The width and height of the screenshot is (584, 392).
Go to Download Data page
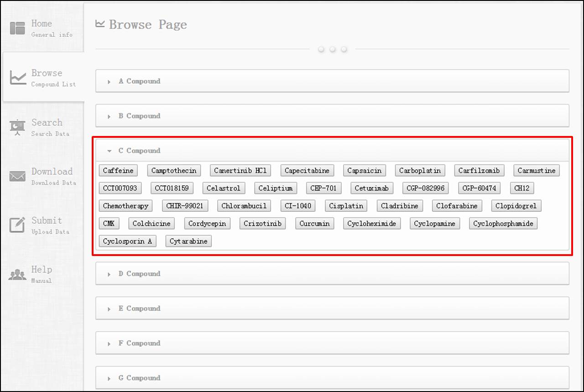pos(43,176)
